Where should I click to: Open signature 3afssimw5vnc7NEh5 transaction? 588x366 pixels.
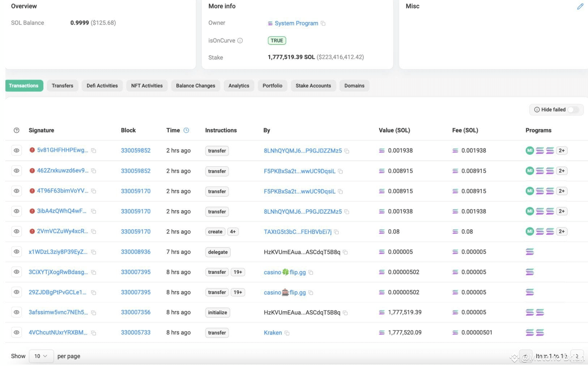coord(58,312)
